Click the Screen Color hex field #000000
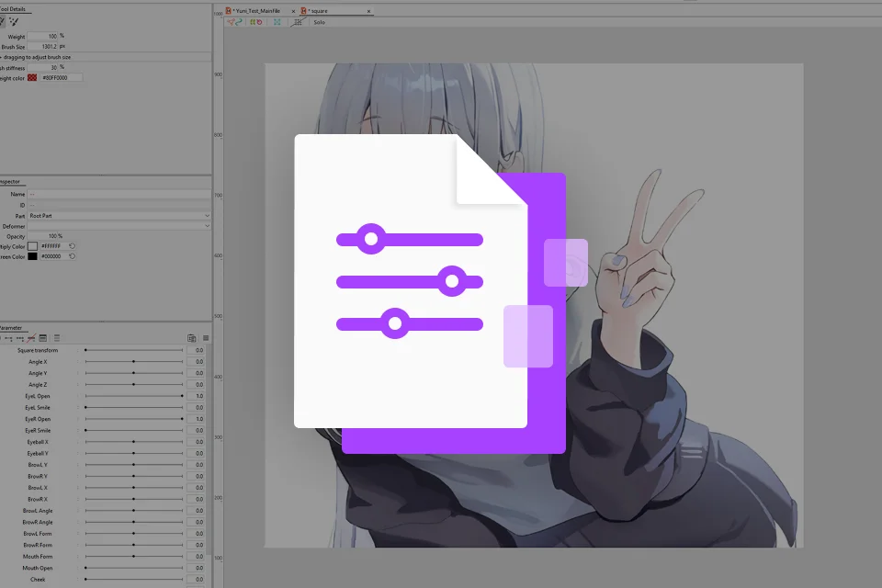This screenshot has height=588, width=882. click(x=53, y=256)
